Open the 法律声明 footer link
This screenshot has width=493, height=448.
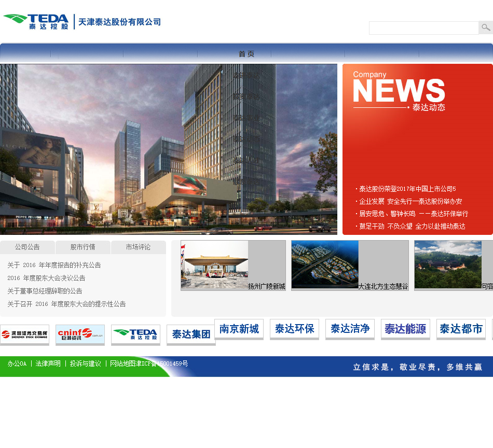pyautogui.click(x=48, y=364)
